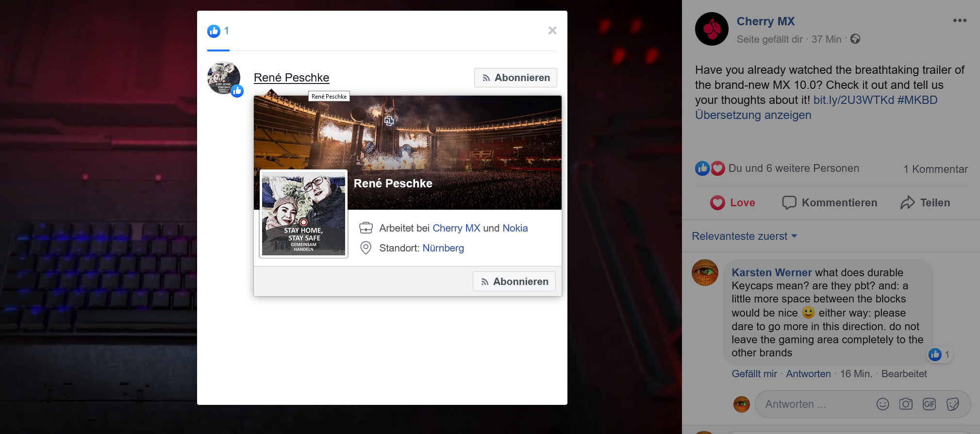This screenshot has width=980, height=434.
Task: Open the Du und 6 weitere Personen list
Action: [794, 168]
